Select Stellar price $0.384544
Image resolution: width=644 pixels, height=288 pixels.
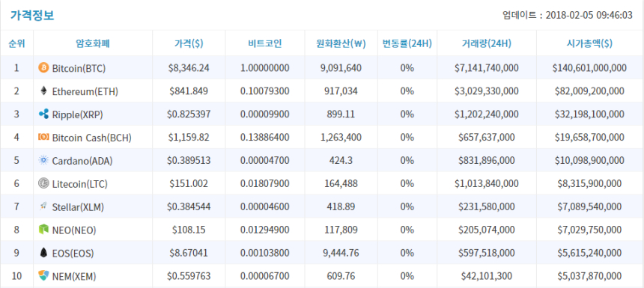189,207
